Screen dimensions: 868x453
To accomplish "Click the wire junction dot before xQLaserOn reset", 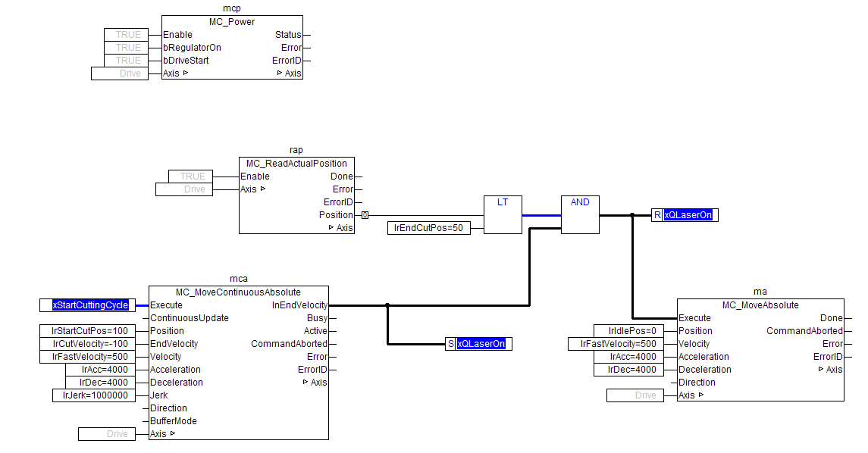I will (632, 215).
